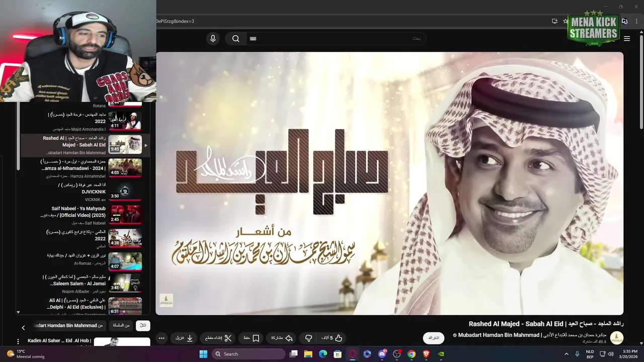This screenshot has height=362, width=644.
Task: Open the Saif Nabeel - Ya Mahyoub title text
Action: click(x=73, y=212)
